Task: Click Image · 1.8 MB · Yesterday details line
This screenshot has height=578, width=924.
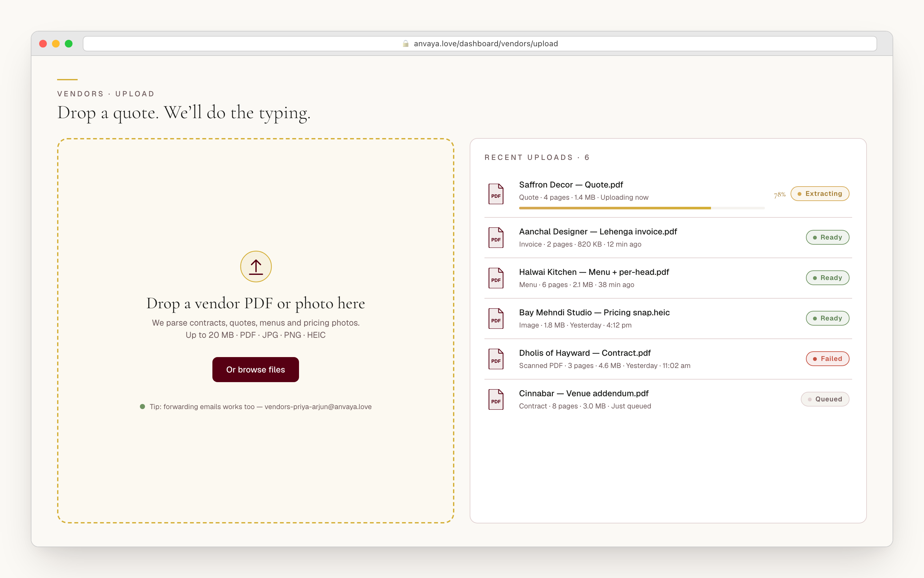Action: tap(575, 325)
